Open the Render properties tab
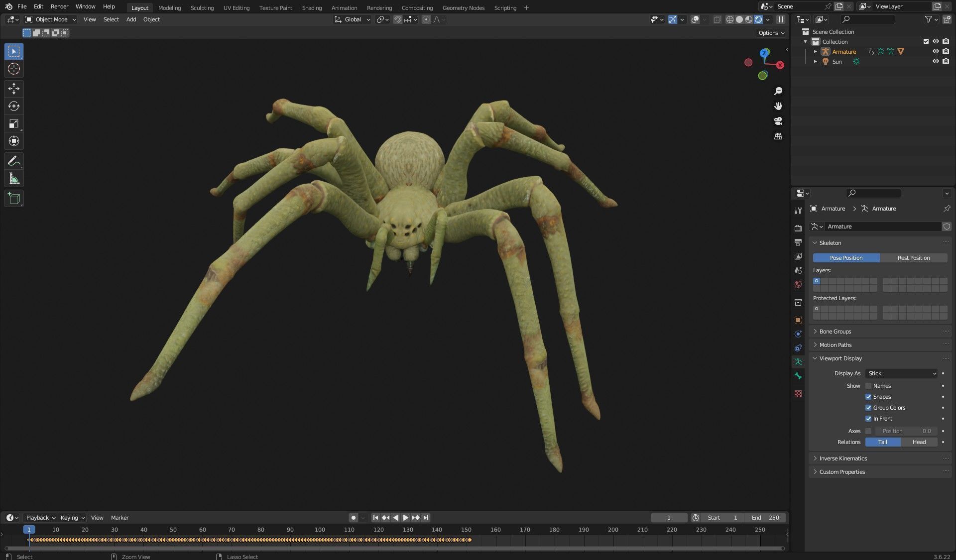This screenshot has height=560, width=956. pyautogui.click(x=798, y=228)
